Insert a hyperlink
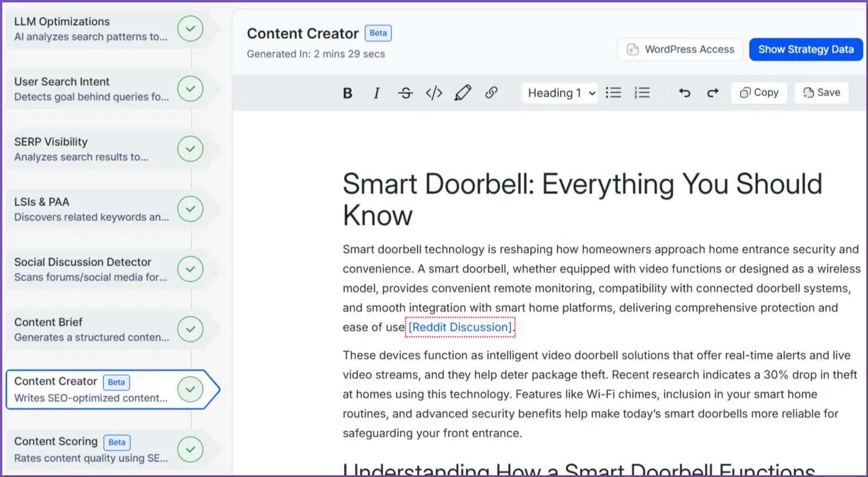This screenshot has height=477, width=868. [492, 93]
